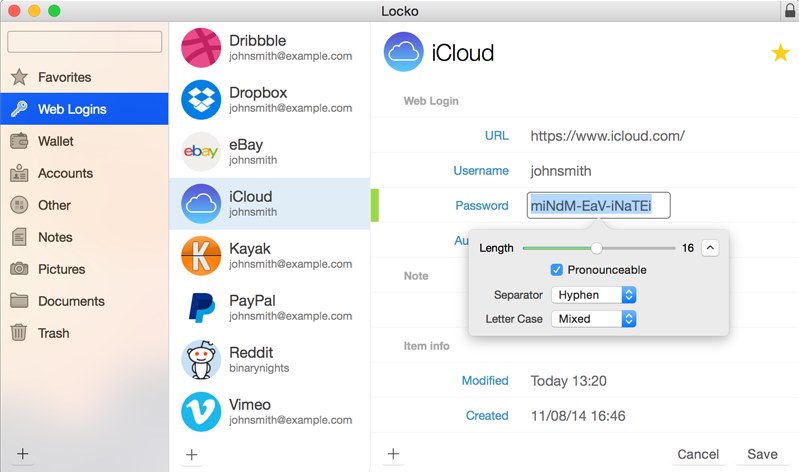Click the Documents folder icon
This screenshot has width=799, height=472.
(19, 300)
